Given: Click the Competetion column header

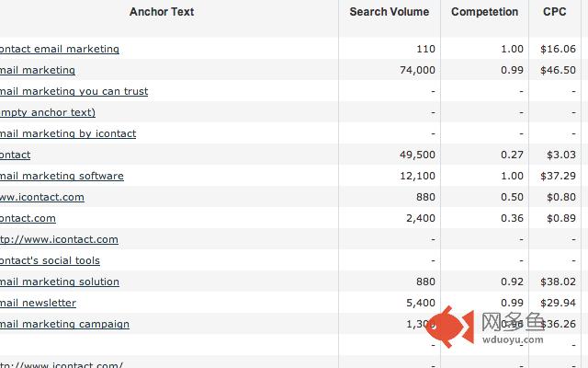Looking at the screenshot, I should pyautogui.click(x=484, y=12).
